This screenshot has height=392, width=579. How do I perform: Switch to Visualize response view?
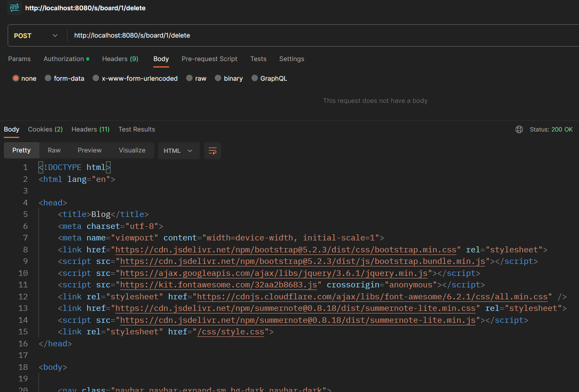132,150
